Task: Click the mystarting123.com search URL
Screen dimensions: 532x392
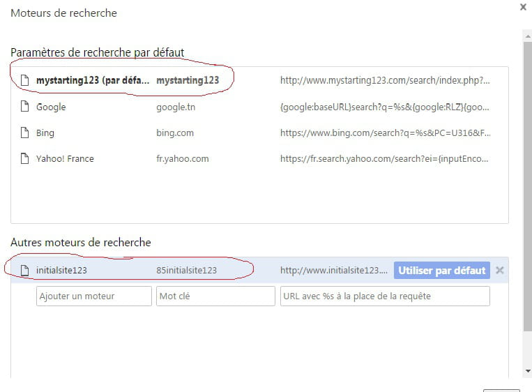Action: pyautogui.click(x=385, y=80)
